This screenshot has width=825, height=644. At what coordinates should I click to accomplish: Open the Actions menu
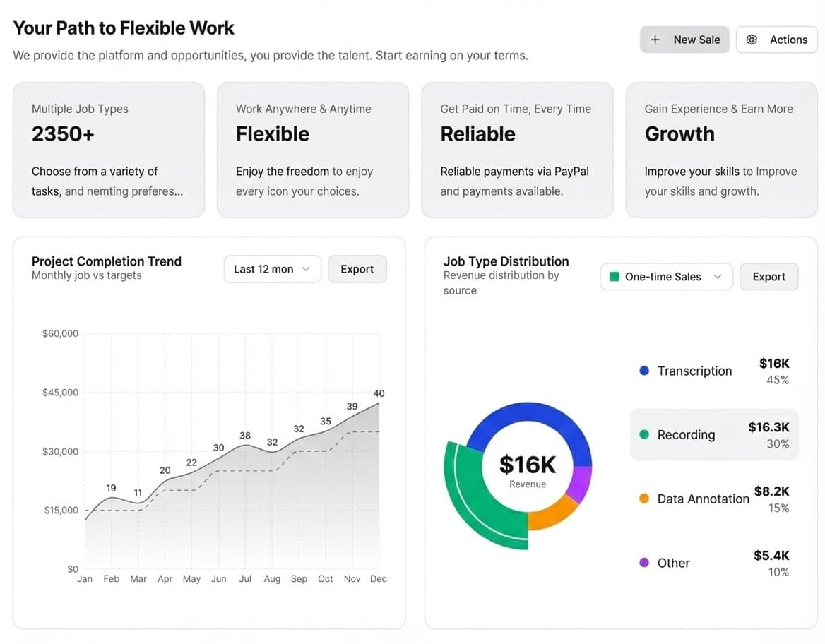tap(777, 40)
